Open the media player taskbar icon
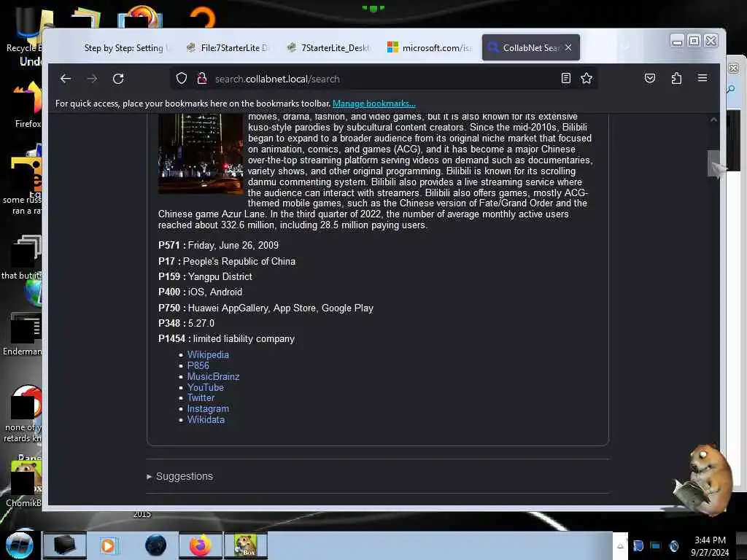The image size is (747, 560). click(108, 545)
